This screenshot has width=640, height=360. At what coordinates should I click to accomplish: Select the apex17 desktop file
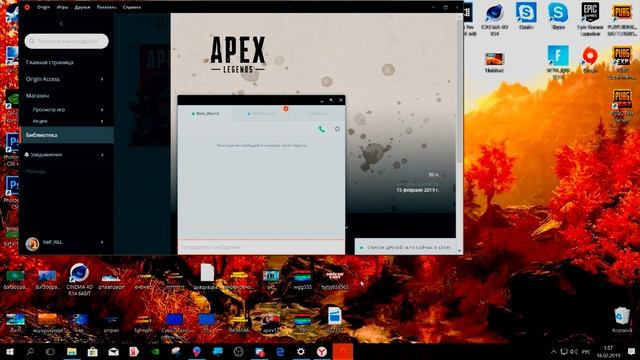(271, 322)
